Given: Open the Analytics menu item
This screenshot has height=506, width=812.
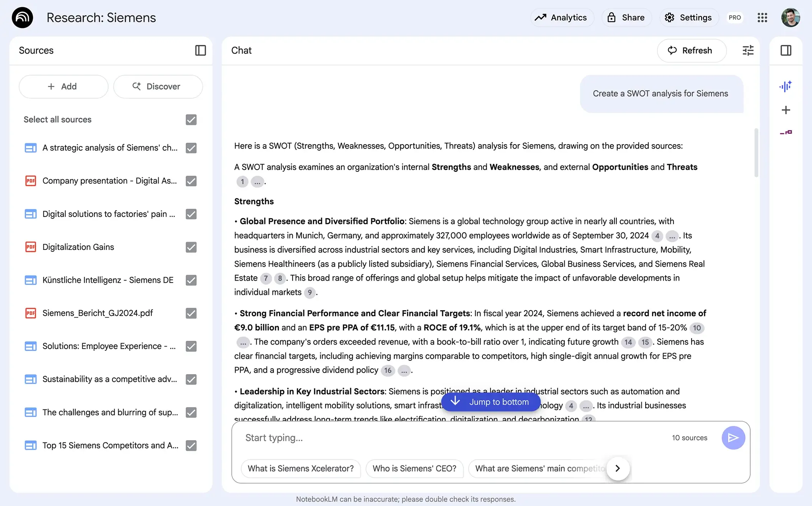Looking at the screenshot, I should [x=562, y=17].
